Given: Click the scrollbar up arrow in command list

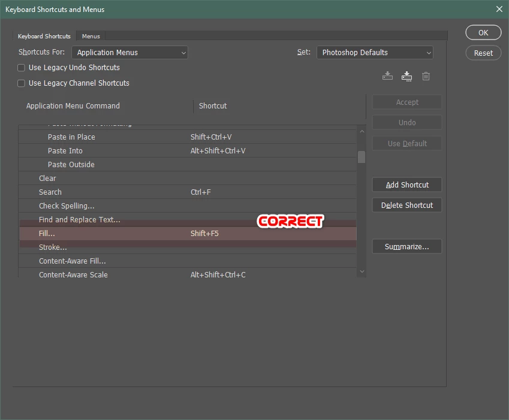Looking at the screenshot, I should click(362, 131).
